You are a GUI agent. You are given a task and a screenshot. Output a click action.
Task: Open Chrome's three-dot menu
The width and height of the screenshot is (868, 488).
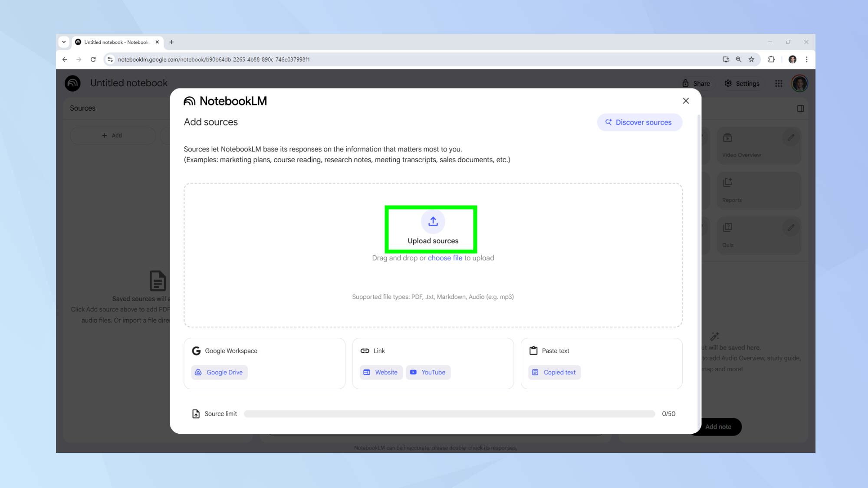806,59
